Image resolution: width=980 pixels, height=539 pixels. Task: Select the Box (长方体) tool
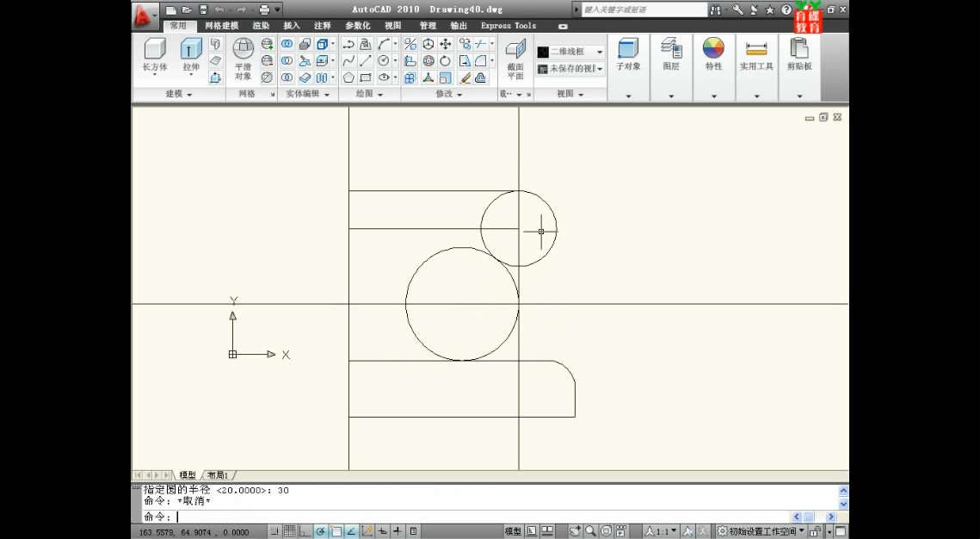pyautogui.click(x=154, y=55)
